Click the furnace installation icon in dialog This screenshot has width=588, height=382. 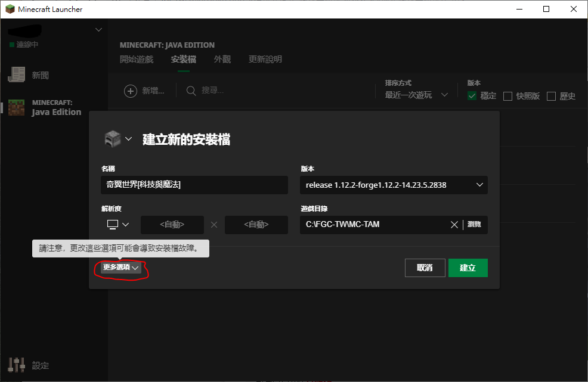click(x=113, y=139)
